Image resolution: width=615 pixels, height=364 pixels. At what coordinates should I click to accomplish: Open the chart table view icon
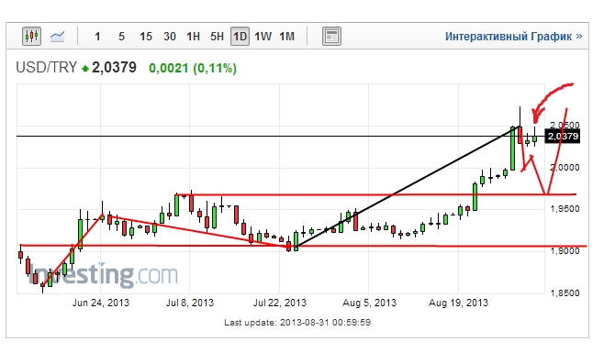pos(331,37)
